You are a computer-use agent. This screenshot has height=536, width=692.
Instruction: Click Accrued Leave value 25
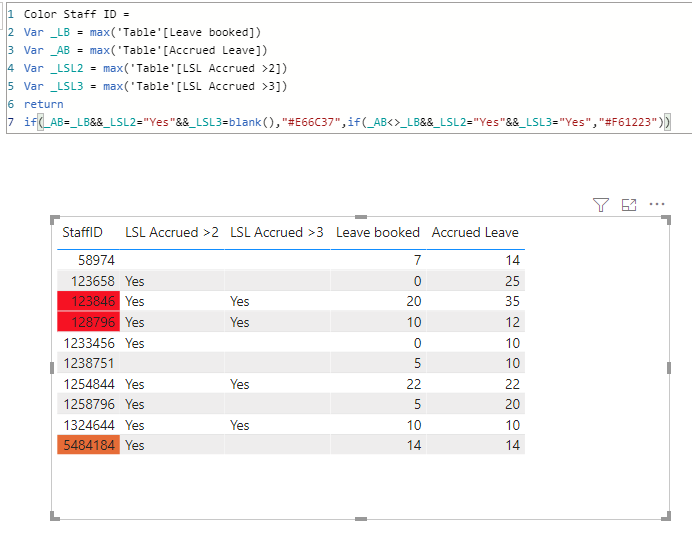512,281
